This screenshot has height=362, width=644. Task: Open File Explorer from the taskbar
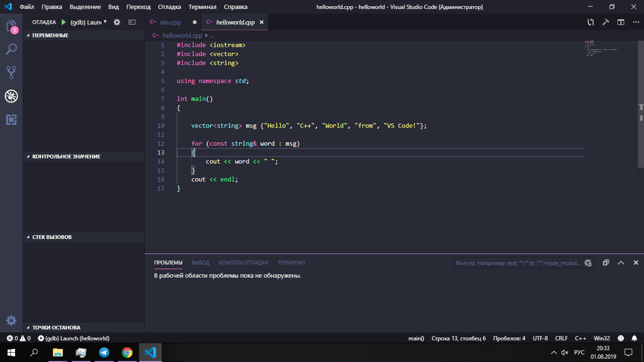[58, 353]
